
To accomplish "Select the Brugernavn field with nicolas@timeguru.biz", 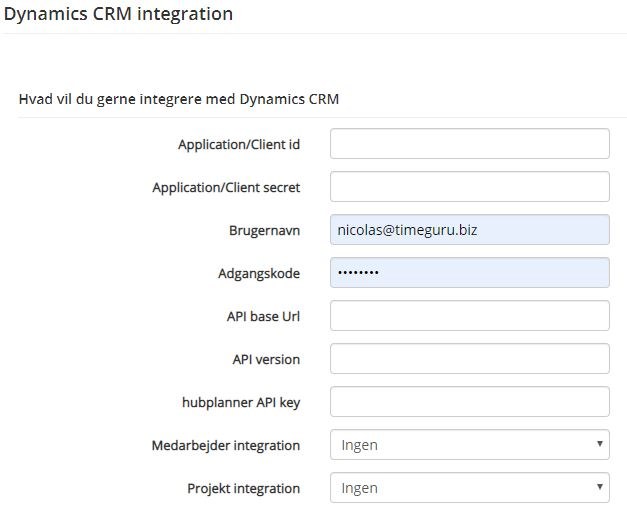I will [470, 230].
